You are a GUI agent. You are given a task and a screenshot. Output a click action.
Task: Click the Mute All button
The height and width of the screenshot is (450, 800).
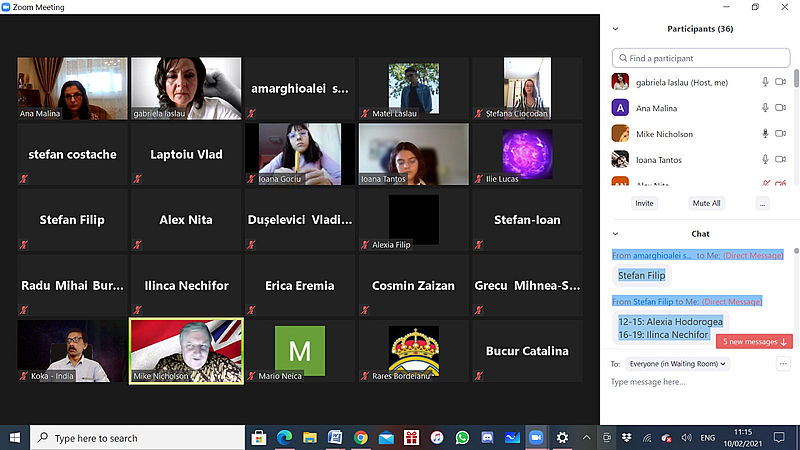[706, 203]
